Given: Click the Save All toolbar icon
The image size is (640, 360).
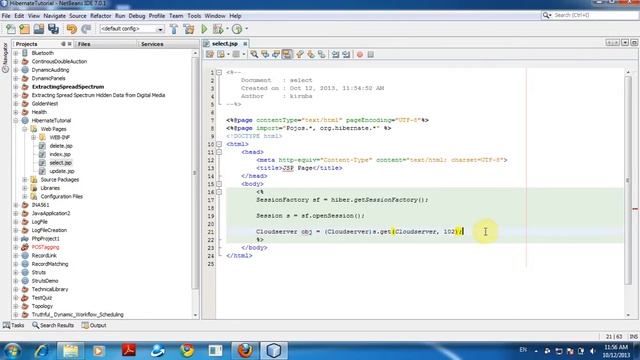Looking at the screenshot, I should (53, 29).
